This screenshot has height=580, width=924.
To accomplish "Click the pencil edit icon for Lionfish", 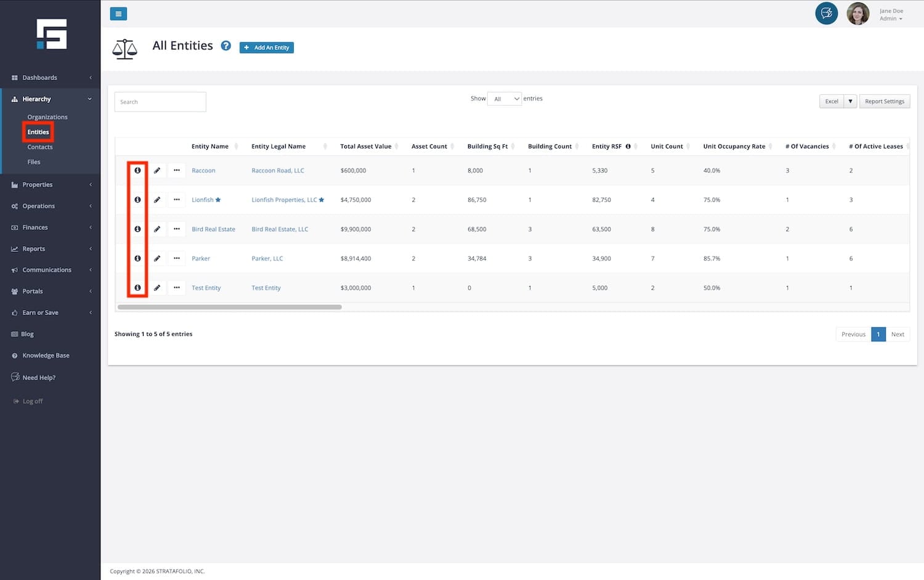I will click(x=157, y=200).
